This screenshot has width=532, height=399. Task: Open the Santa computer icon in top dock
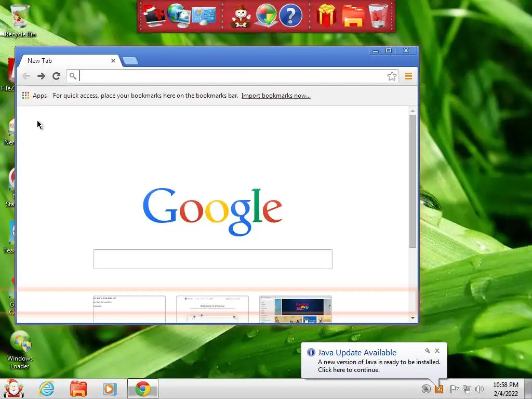(x=154, y=16)
